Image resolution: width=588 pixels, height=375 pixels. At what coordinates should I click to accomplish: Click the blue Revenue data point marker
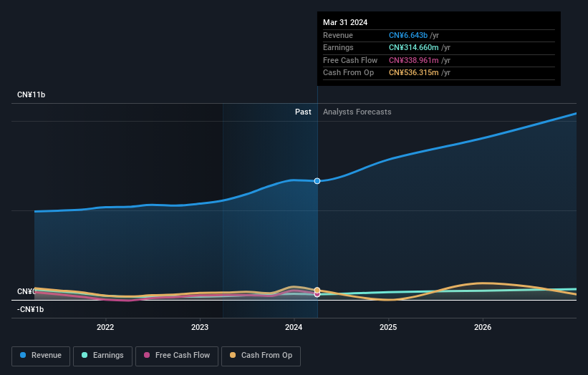[317, 181]
